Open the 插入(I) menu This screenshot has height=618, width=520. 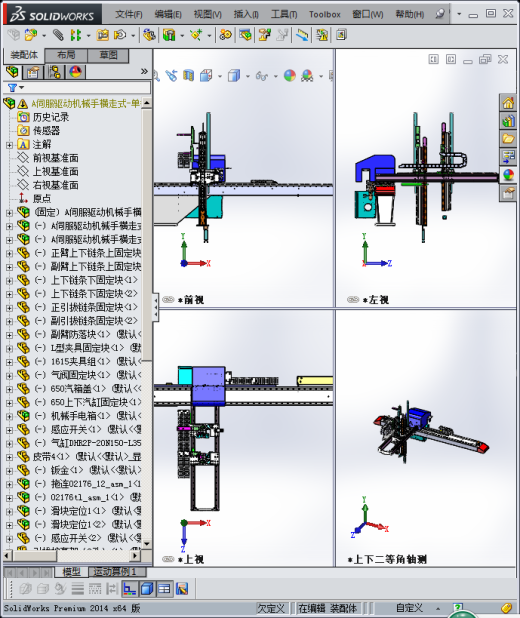click(x=246, y=15)
